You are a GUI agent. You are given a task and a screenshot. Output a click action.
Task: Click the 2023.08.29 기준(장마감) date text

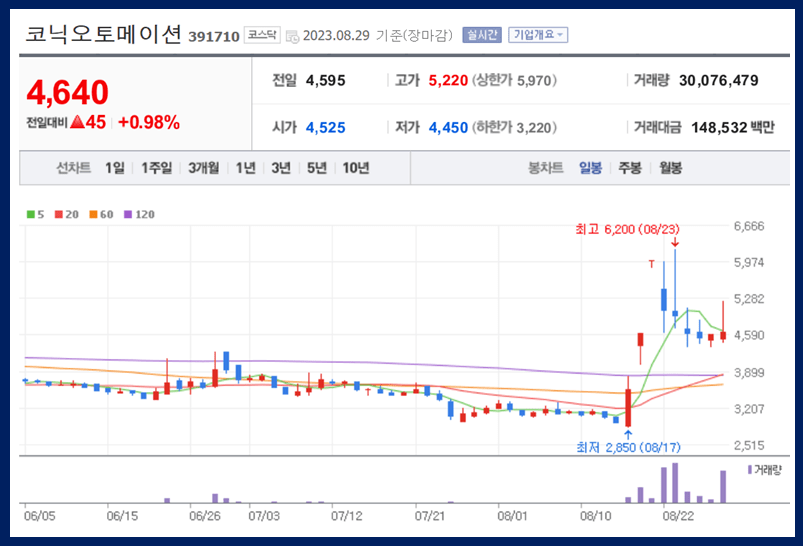point(378,35)
